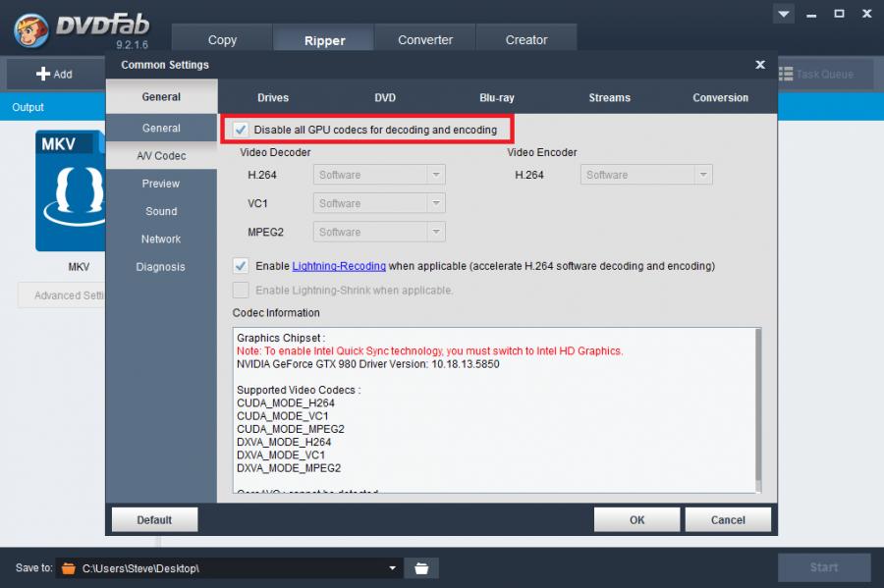The width and height of the screenshot is (884, 588).
Task: Open the Save to path dropdown
Action: pyautogui.click(x=393, y=568)
